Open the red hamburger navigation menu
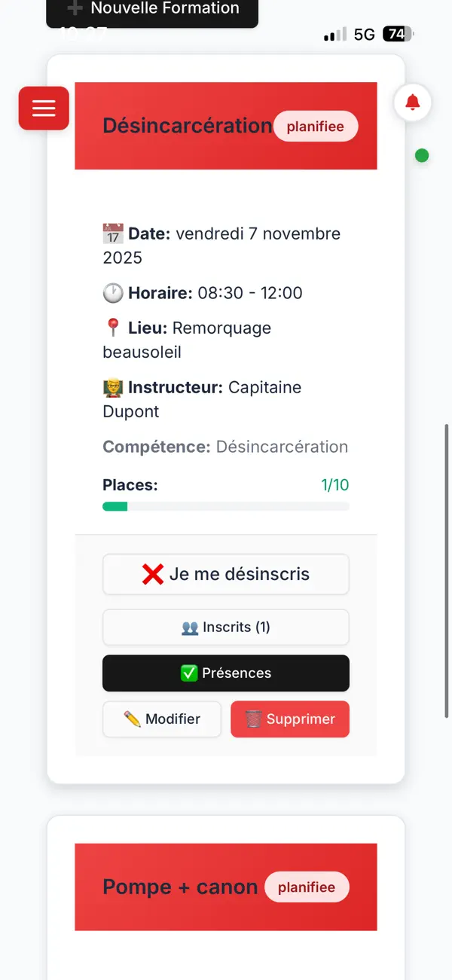Screen dimensions: 452x980 43,108
